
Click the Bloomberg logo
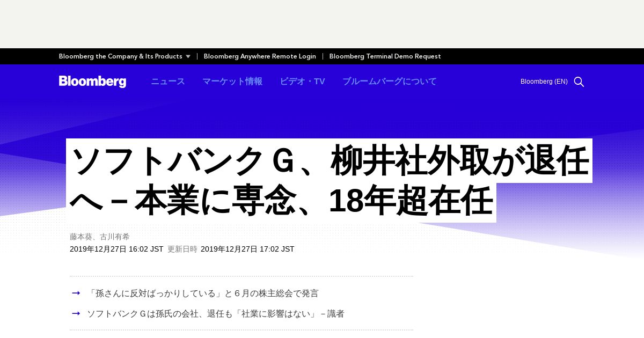92,82
